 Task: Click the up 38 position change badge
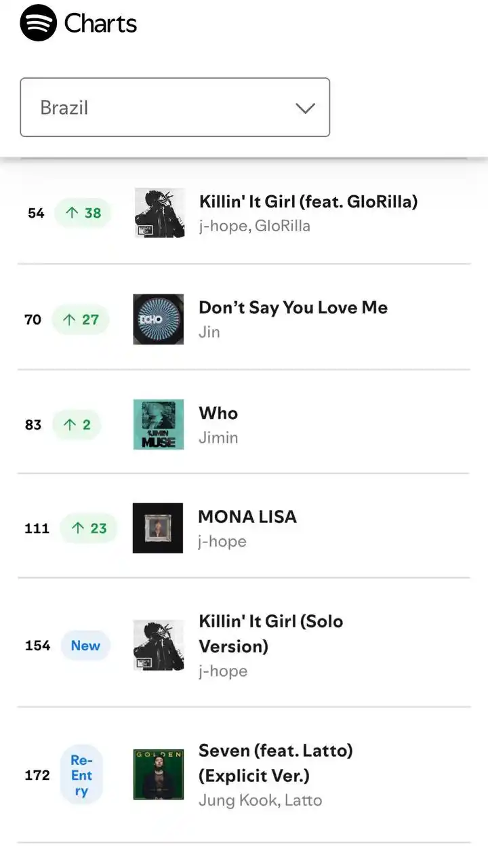coord(83,213)
